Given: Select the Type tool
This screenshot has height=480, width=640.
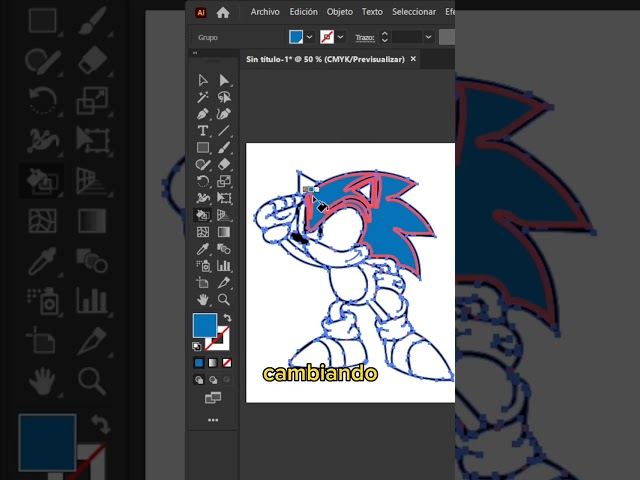Looking at the screenshot, I should tap(203, 131).
